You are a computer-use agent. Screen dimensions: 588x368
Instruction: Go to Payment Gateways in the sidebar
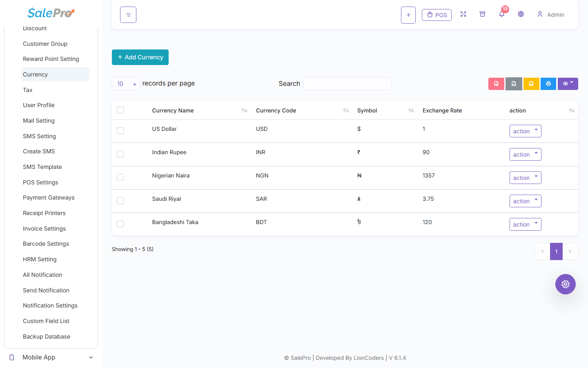tap(49, 197)
